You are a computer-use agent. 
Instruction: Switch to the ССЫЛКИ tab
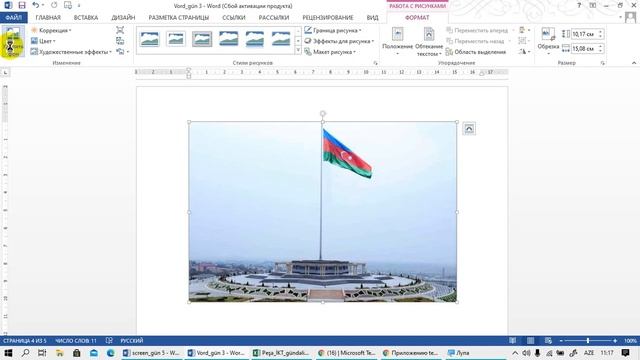233,18
